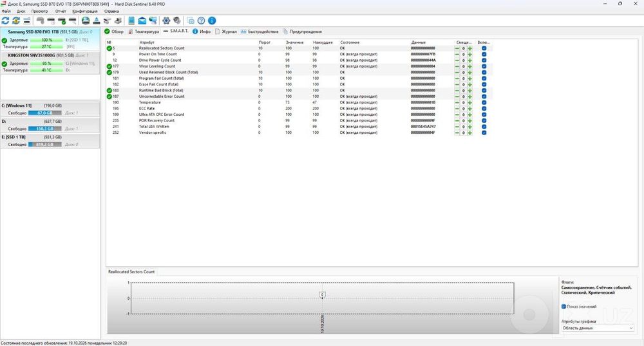
Task: Open the blue report document icon
Action: point(131,21)
